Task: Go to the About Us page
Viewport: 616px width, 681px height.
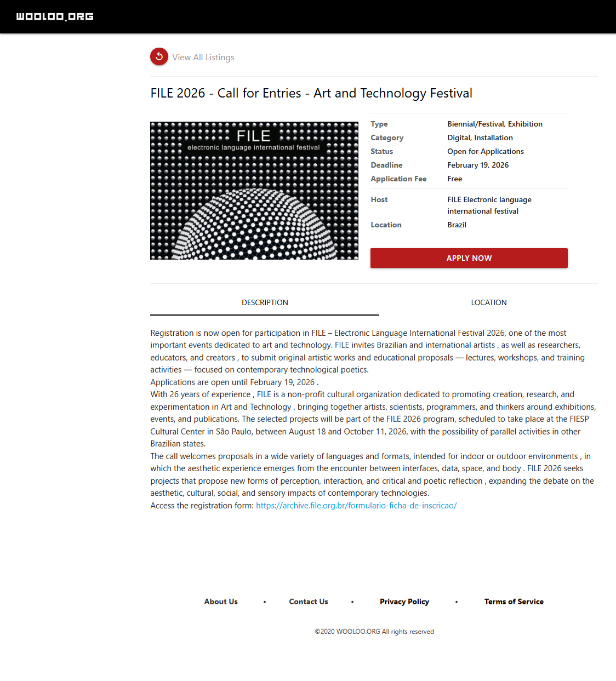Action: (221, 602)
